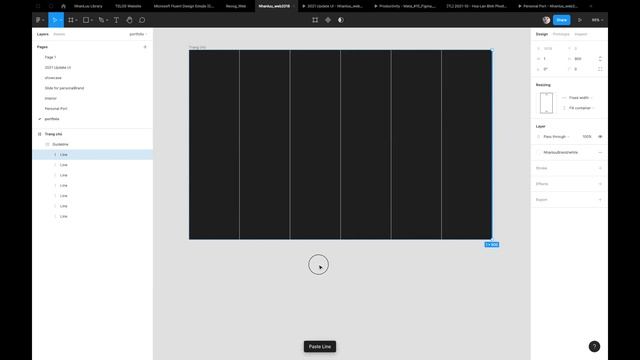The width and height of the screenshot is (640, 360).
Task: Select the Move tool in toolbar
Action: click(54, 20)
